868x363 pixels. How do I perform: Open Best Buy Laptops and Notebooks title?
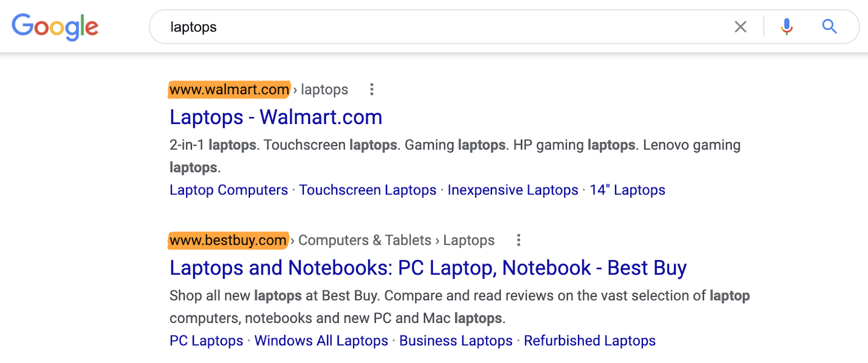point(427,268)
